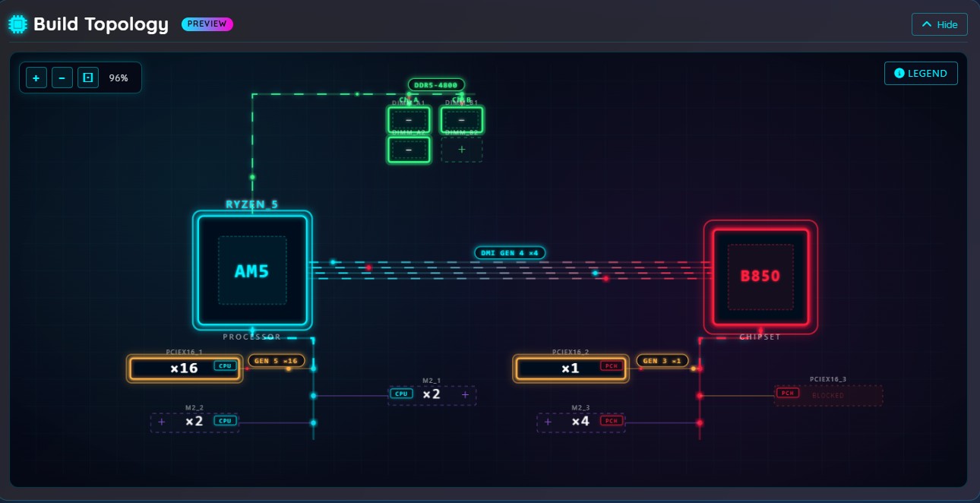Viewport: 980px width, 503px height.
Task: Click the PCH tag on M2_3
Action: tap(611, 420)
